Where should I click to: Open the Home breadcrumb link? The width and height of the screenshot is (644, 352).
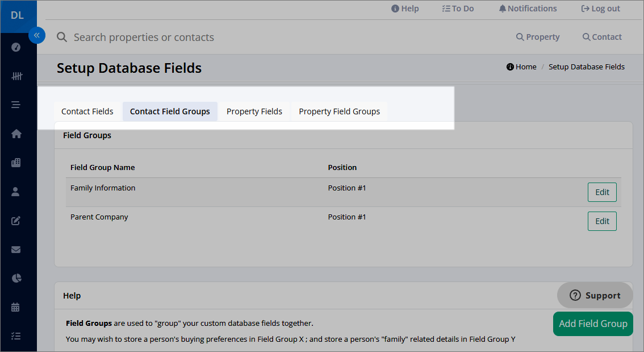[521, 67]
